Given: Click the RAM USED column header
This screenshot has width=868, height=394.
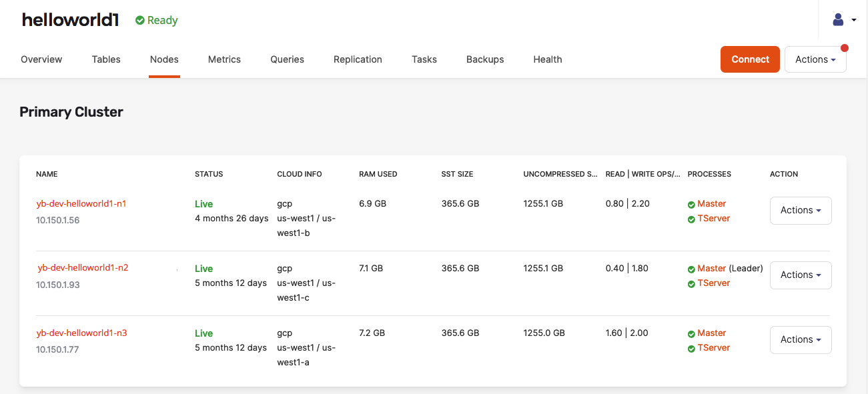Looking at the screenshot, I should 378,174.
